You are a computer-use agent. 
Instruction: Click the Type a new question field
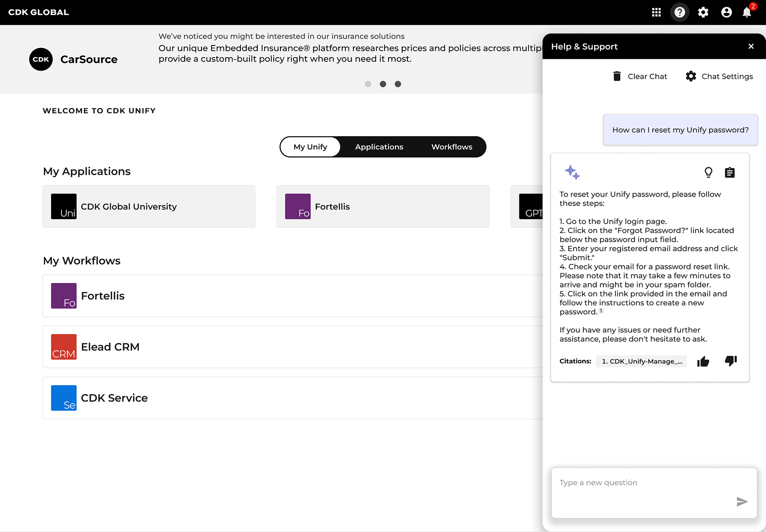tap(654, 493)
